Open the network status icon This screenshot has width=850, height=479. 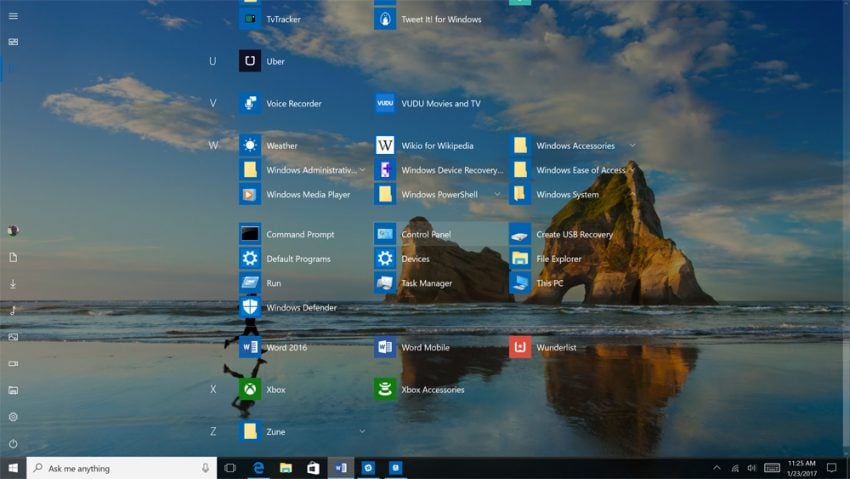click(735, 468)
